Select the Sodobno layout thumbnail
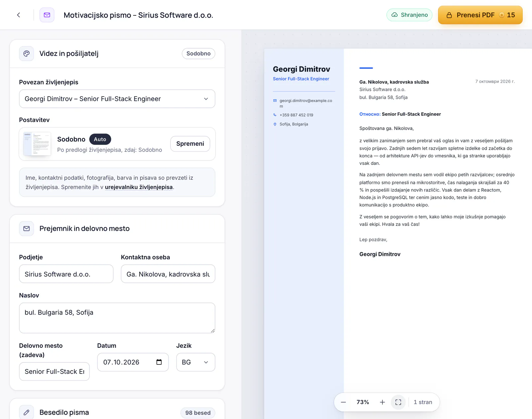The height and width of the screenshot is (419, 532). coord(37,144)
